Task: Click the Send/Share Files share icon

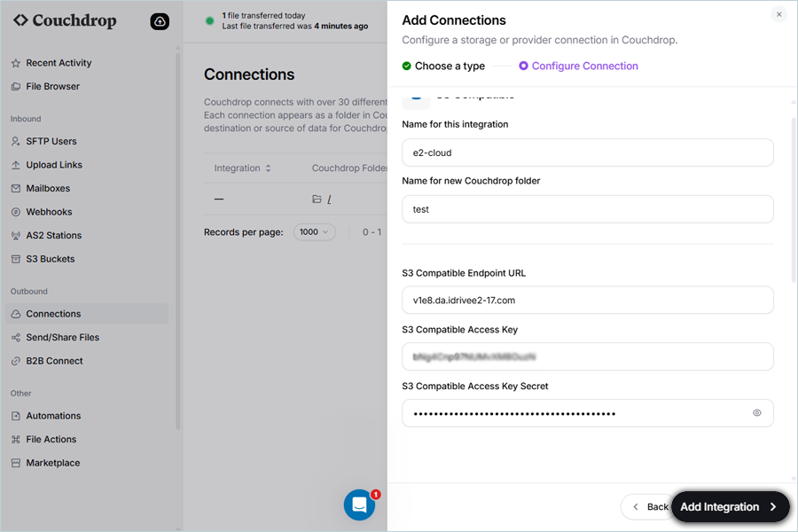Action: click(x=16, y=338)
